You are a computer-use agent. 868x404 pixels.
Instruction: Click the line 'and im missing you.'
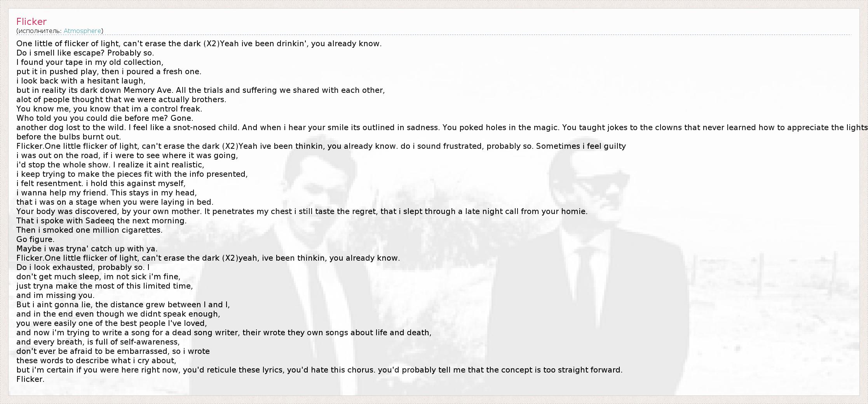56,295
